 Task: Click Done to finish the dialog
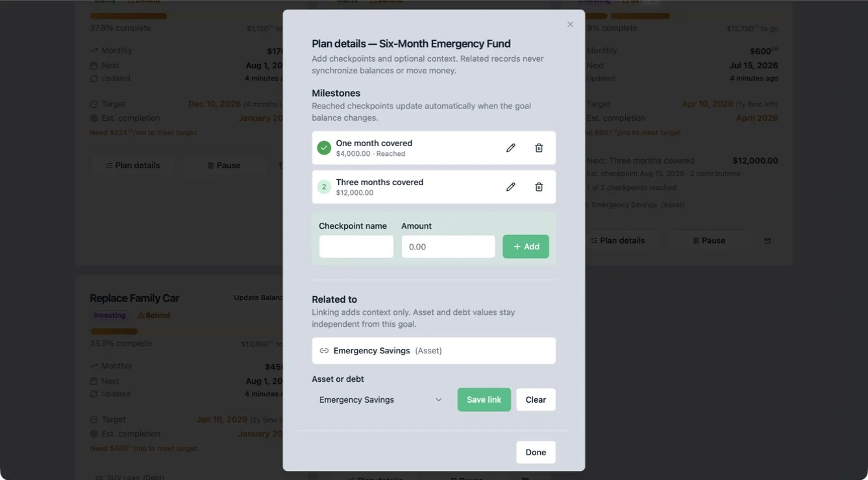(x=536, y=453)
